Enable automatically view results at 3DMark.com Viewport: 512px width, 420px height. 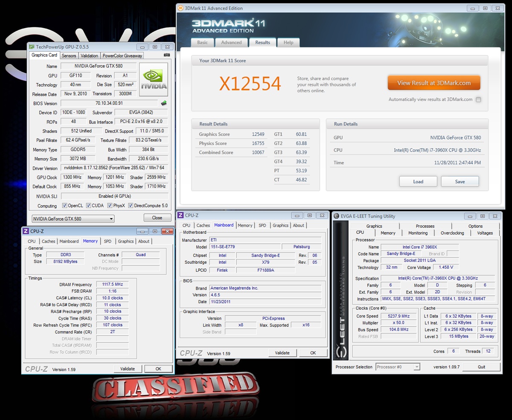click(x=478, y=99)
